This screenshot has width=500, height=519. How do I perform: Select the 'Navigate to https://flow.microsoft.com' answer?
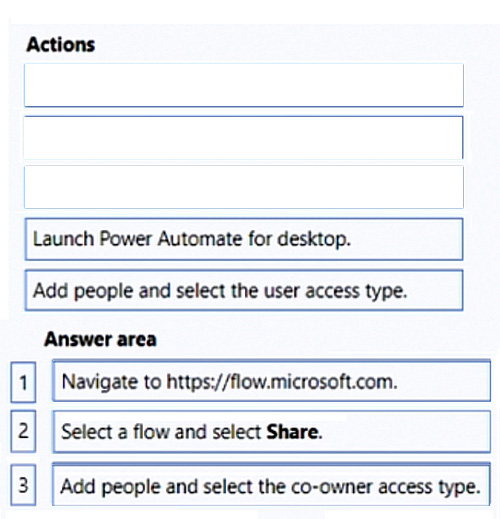pyautogui.click(x=271, y=380)
